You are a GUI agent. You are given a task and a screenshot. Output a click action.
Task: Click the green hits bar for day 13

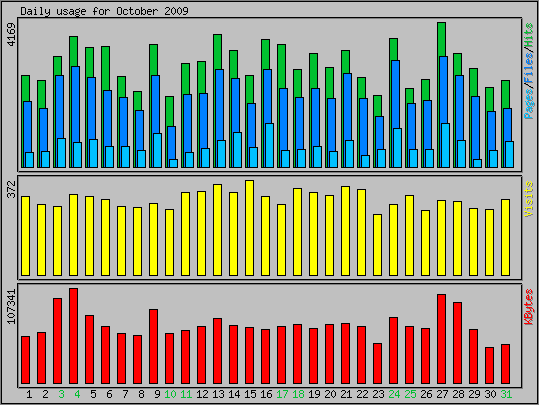click(217, 52)
